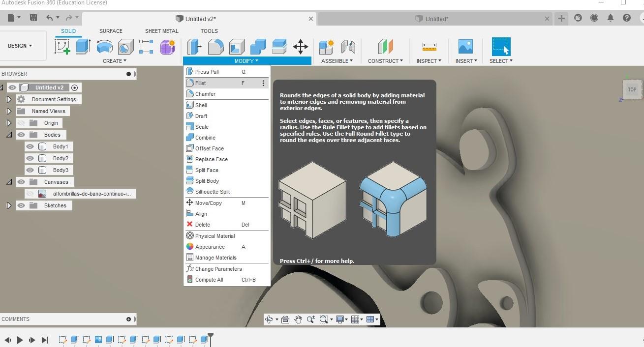Click the TOP face of the view cube

click(x=632, y=89)
